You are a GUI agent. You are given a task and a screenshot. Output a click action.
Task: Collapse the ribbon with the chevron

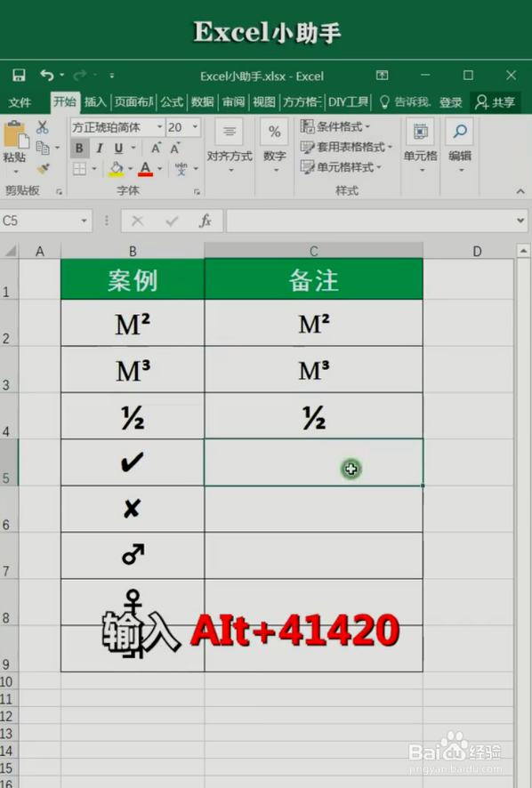pos(520,191)
